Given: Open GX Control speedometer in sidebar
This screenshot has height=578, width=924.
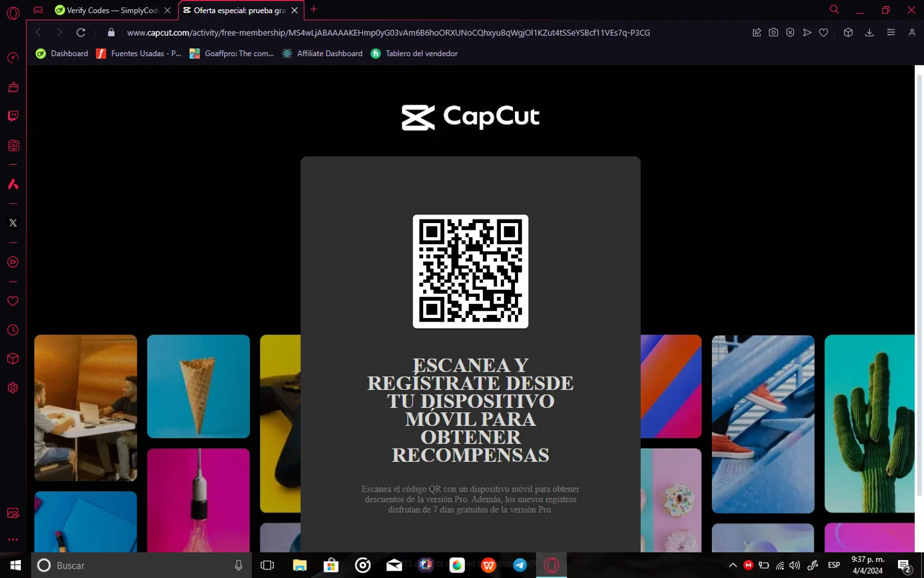Looking at the screenshot, I should pyautogui.click(x=13, y=58).
